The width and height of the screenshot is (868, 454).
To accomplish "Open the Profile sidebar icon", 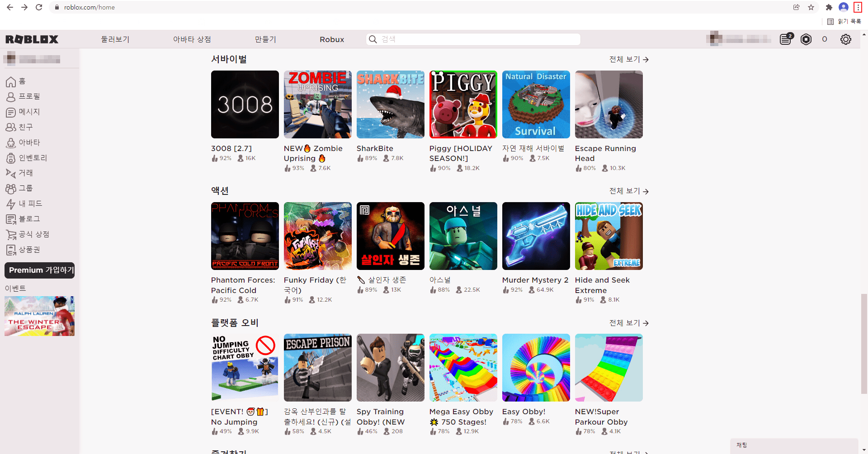I will pyautogui.click(x=11, y=97).
